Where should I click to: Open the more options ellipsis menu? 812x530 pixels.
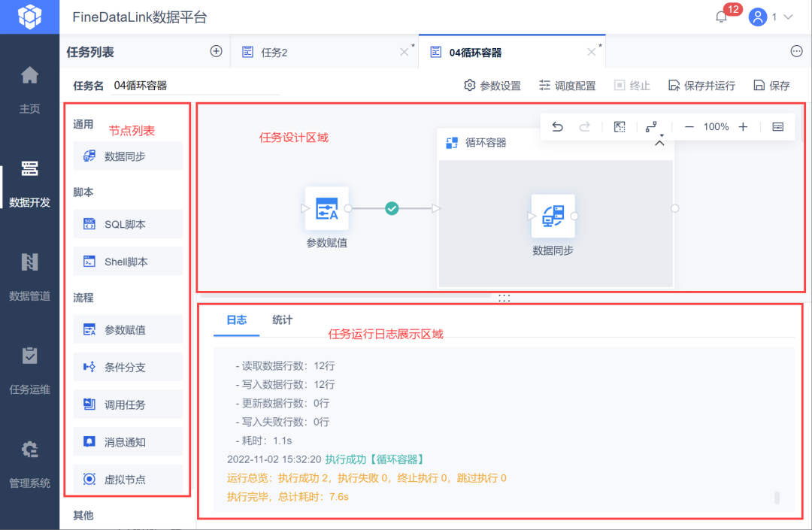(796, 51)
